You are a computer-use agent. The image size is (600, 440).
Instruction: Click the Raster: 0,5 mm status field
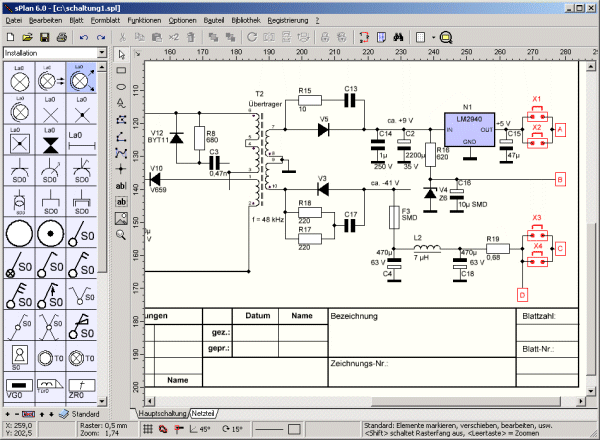(x=104, y=425)
